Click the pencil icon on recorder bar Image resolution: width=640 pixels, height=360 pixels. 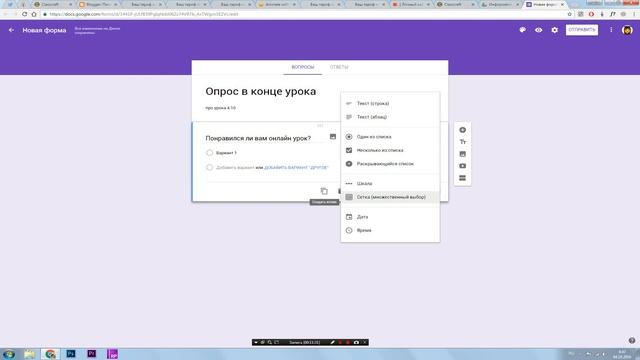pyautogui.click(x=332, y=342)
